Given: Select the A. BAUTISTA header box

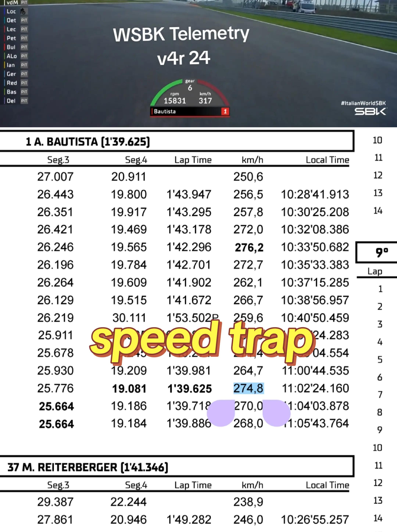Looking at the screenshot, I should coord(177,141).
